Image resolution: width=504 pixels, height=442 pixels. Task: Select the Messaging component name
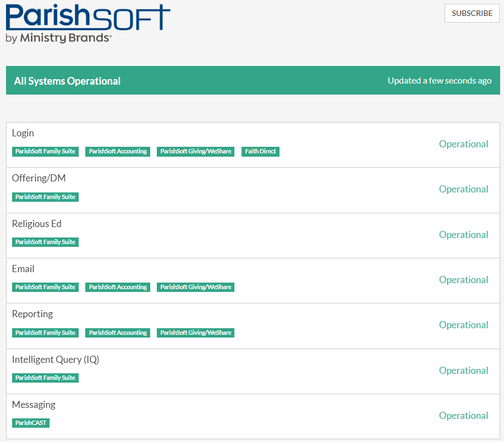click(x=34, y=405)
